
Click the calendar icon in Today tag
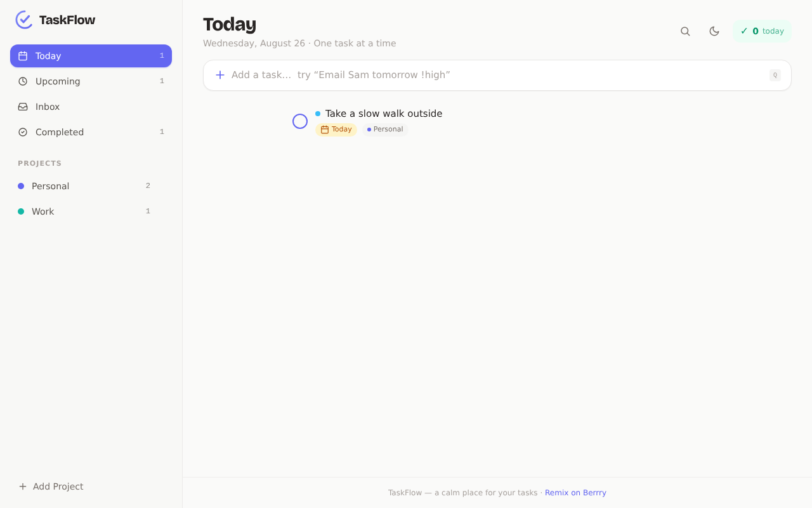(325, 130)
